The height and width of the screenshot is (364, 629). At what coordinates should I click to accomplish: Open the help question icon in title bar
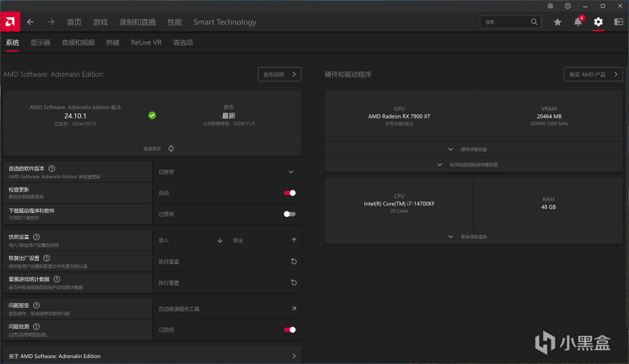tap(568, 6)
